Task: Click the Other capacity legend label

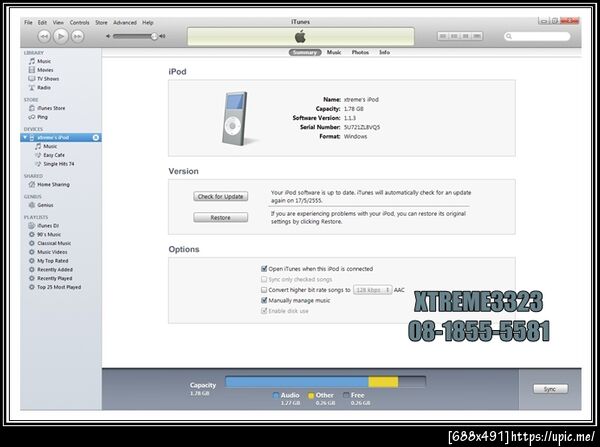Action: click(x=324, y=395)
